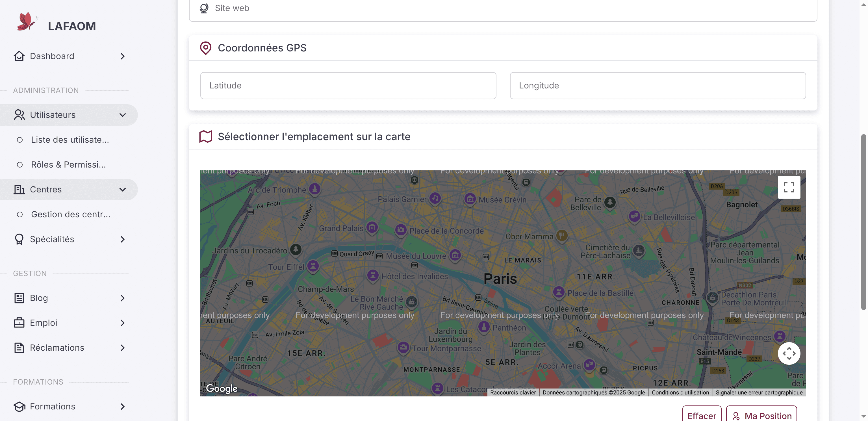Click the Emploi briefcase icon
The image size is (868, 421).
point(19,323)
